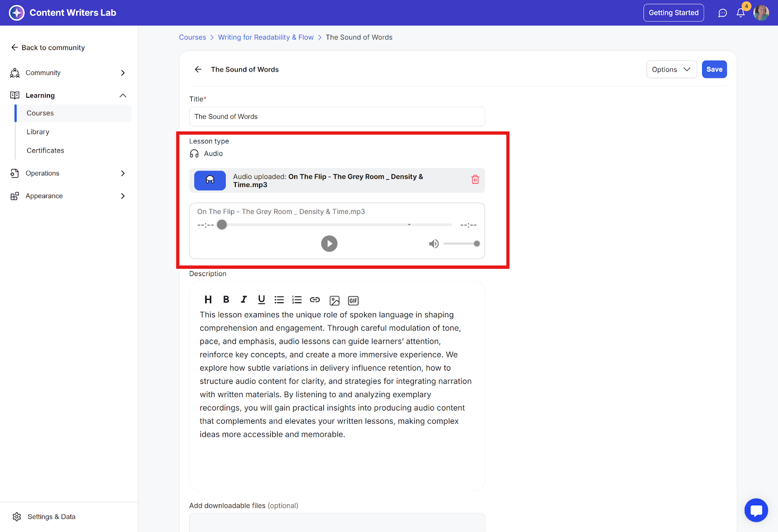
Task: Click the downloadable files upload area
Action: (x=337, y=523)
